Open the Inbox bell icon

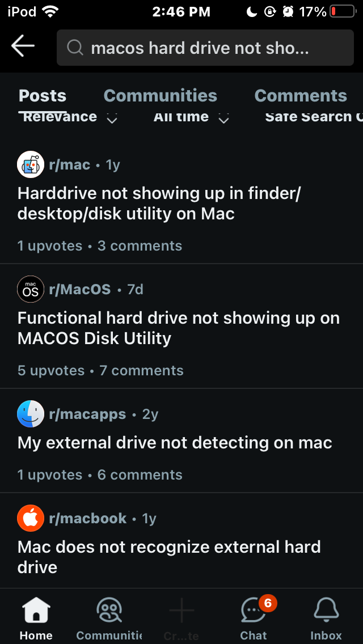[x=326, y=618]
